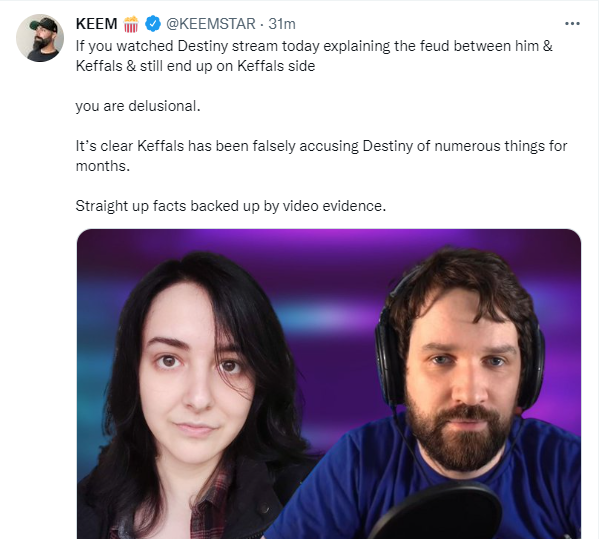
Task: Click the tweet sentence starting "If you watched Destiny"
Action: [x=314, y=56]
